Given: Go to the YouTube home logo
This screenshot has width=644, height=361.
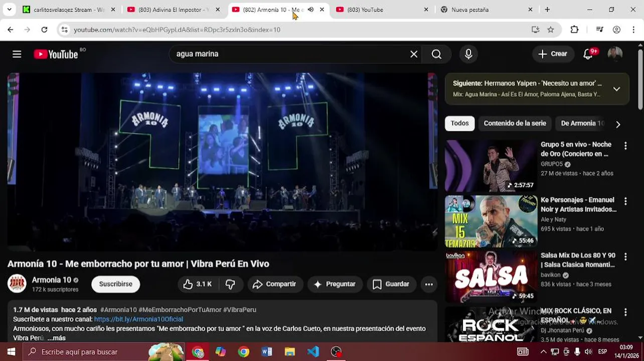Looking at the screenshot, I should pos(56,54).
